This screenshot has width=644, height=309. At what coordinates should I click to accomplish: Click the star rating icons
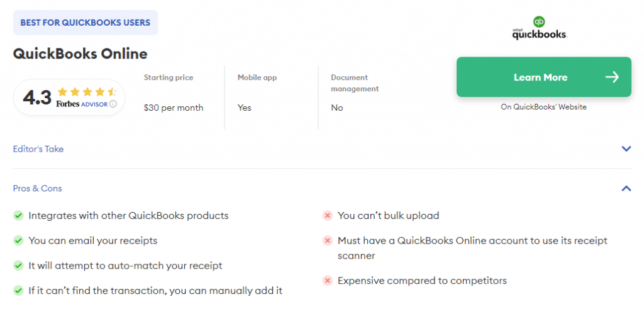(x=87, y=92)
